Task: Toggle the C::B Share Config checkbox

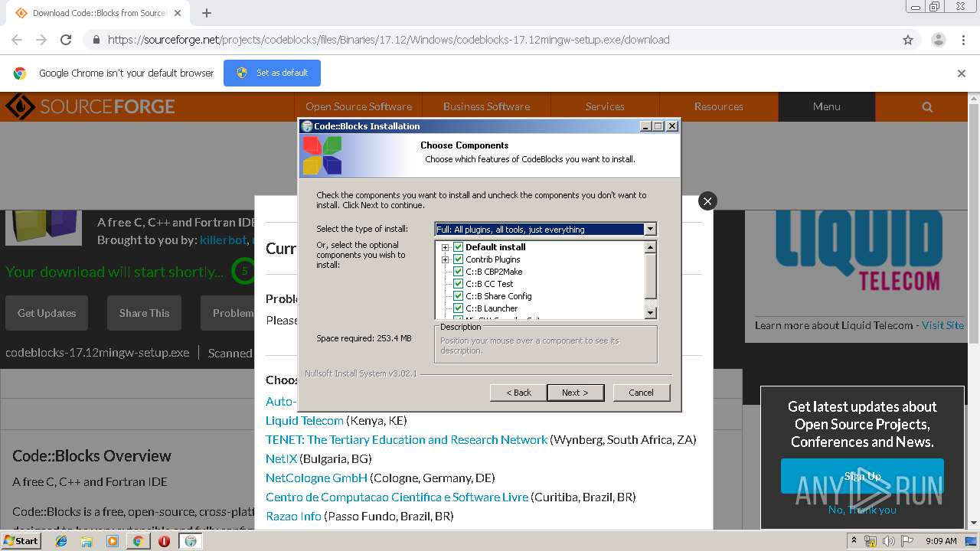Action: pos(459,296)
